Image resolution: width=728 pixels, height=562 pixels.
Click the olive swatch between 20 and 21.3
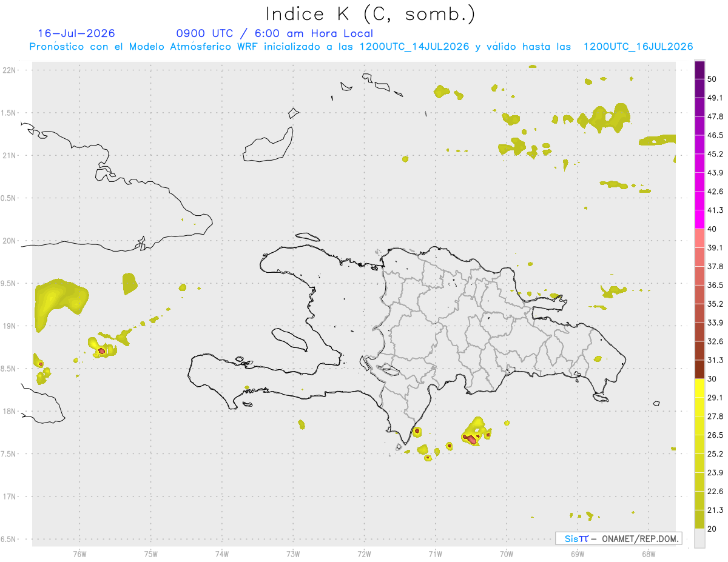coord(699,520)
